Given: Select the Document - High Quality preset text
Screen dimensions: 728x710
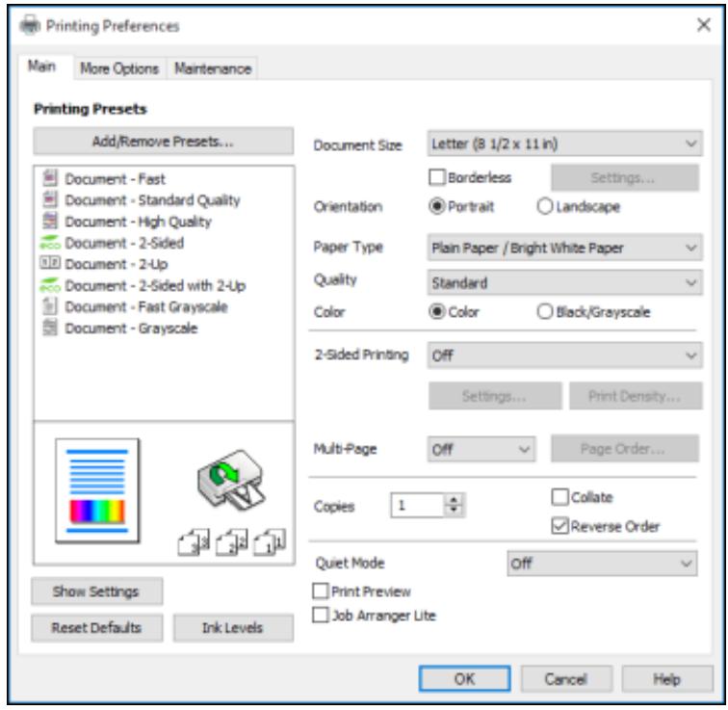Looking at the screenshot, I should click(138, 222).
